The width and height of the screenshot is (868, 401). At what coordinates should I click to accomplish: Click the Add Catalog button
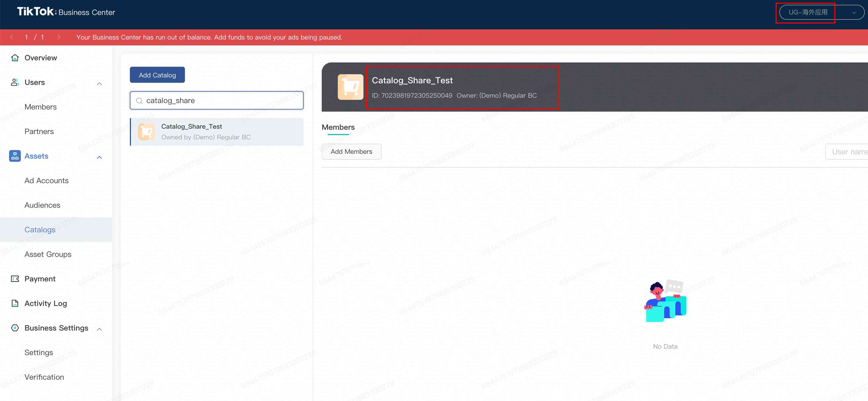pos(157,75)
